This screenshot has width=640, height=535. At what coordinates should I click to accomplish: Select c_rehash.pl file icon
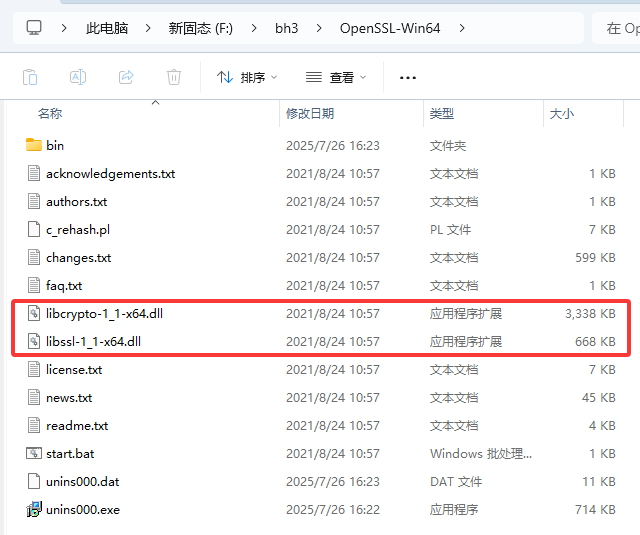34,229
